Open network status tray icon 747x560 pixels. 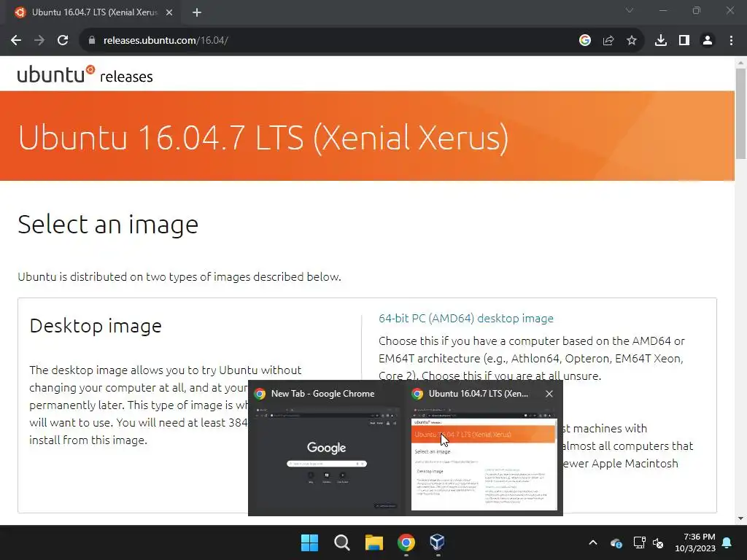pos(639,542)
